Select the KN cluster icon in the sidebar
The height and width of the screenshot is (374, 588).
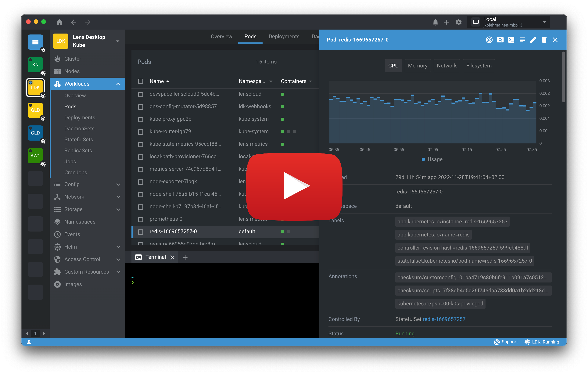point(35,64)
